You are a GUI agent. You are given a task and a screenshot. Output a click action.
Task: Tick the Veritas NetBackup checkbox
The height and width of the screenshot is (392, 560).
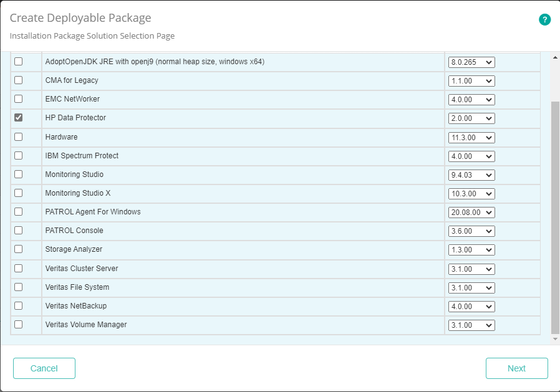pyautogui.click(x=19, y=306)
